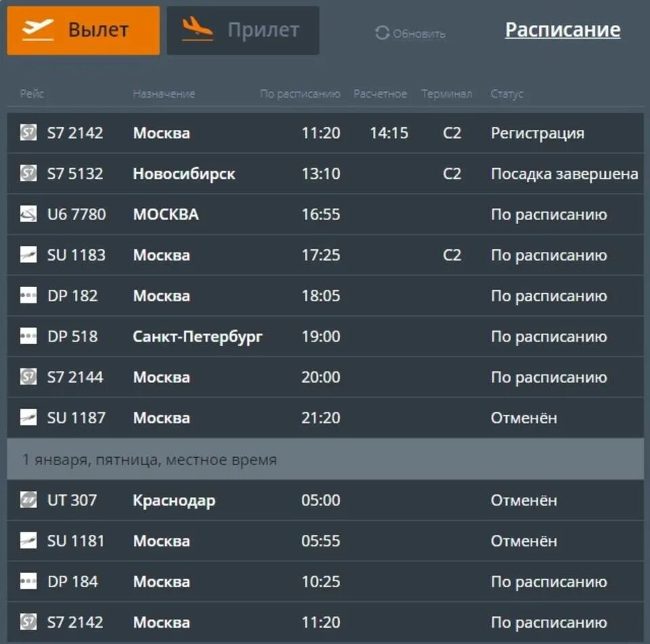Open the Расписание link
650x644 pixels.
click(563, 30)
